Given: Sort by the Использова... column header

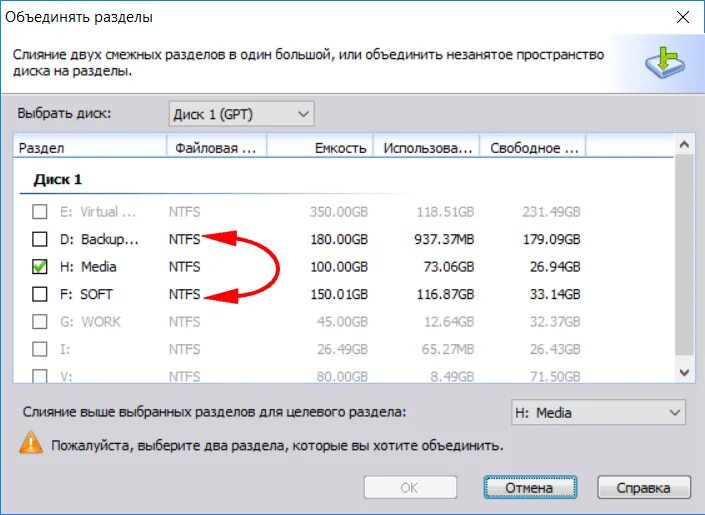Looking at the screenshot, I should 427,148.
